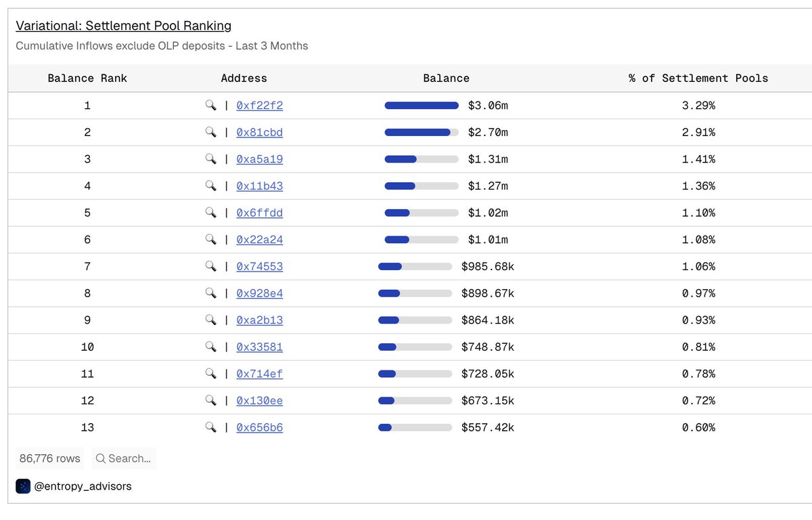Select the $728.05k balance value

pyautogui.click(x=488, y=374)
